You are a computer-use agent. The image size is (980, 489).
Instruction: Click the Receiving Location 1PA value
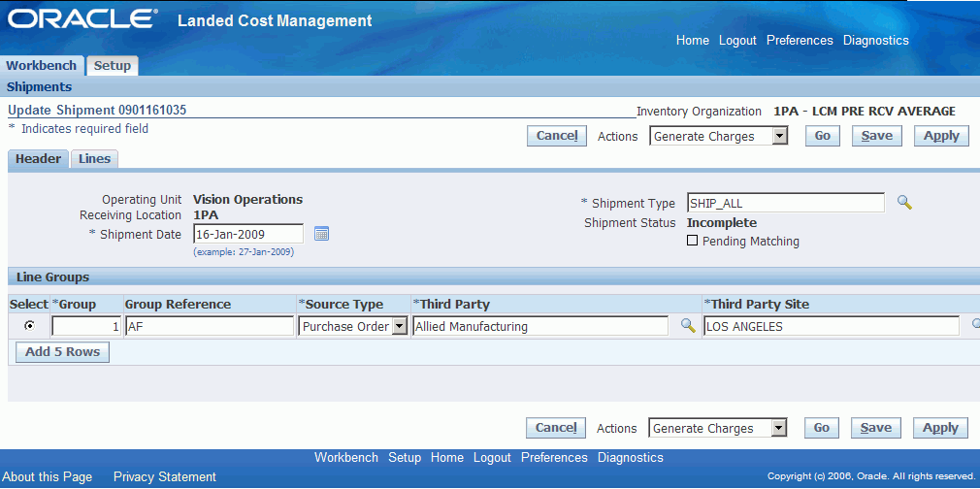click(206, 215)
